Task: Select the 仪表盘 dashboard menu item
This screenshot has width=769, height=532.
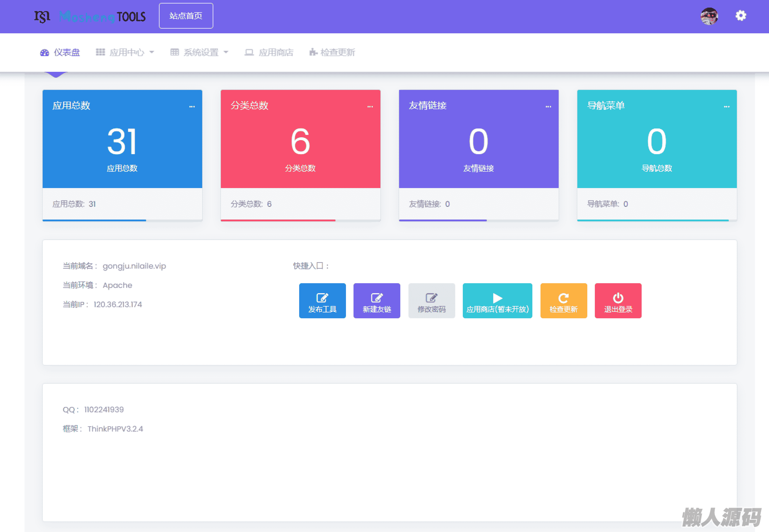Action: (60, 52)
